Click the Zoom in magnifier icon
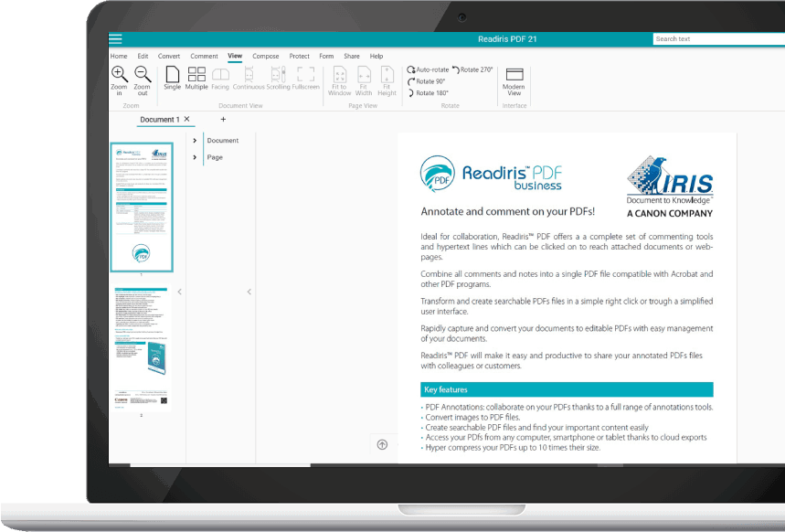The height and width of the screenshot is (532, 785). click(x=120, y=75)
